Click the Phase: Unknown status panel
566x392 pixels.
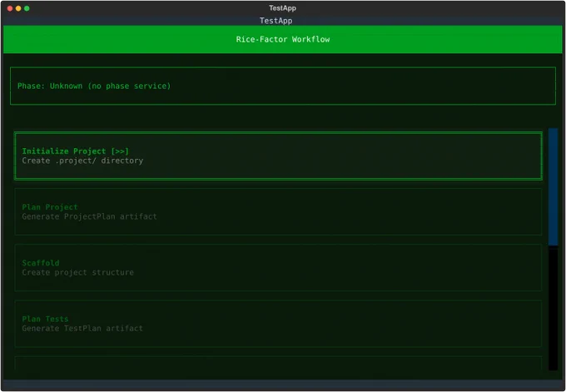283,86
